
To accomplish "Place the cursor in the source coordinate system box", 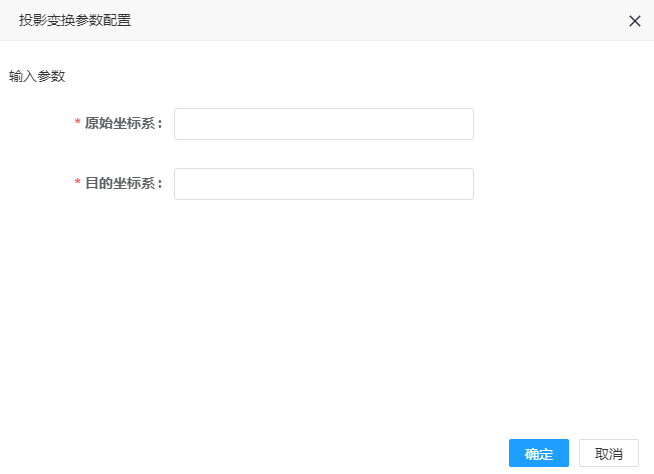I will (324, 124).
